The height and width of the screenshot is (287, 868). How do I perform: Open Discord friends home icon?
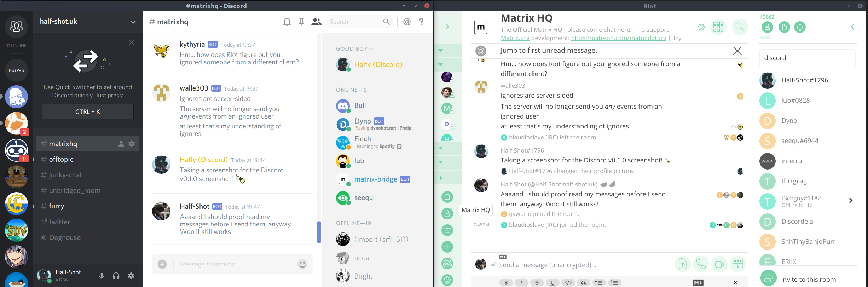pos(16,27)
